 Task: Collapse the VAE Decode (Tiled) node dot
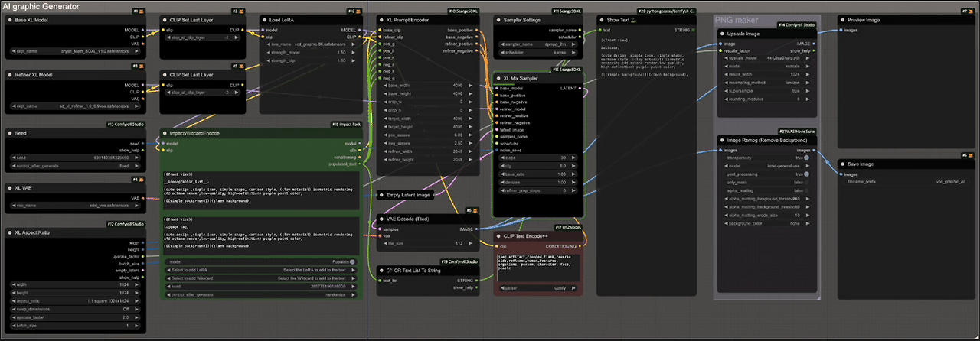pyautogui.click(x=383, y=219)
